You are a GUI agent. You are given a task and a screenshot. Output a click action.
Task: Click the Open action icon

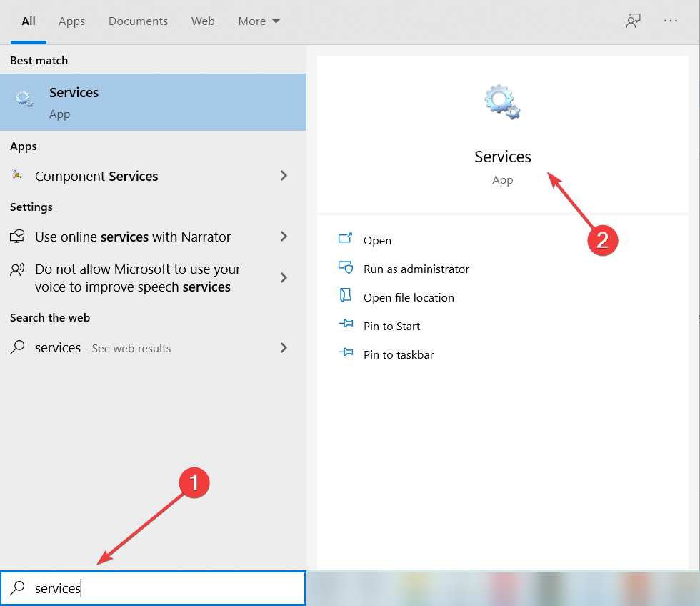345,238
